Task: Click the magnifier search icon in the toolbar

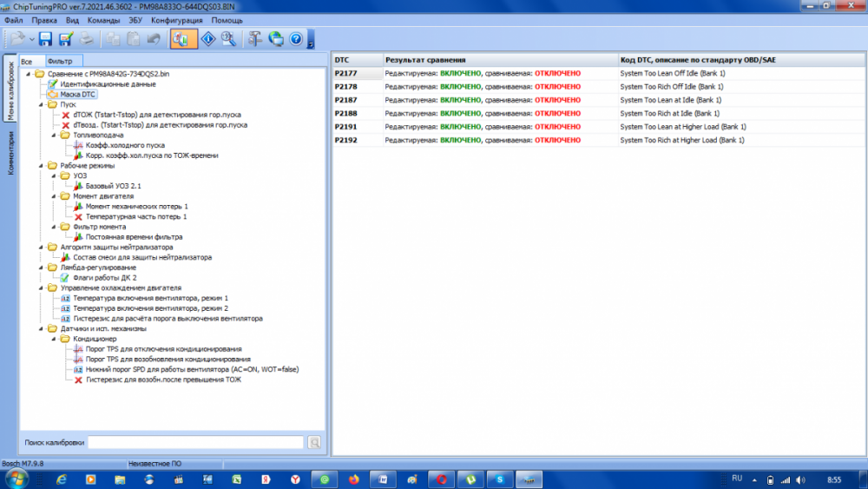Action: pyautogui.click(x=228, y=39)
